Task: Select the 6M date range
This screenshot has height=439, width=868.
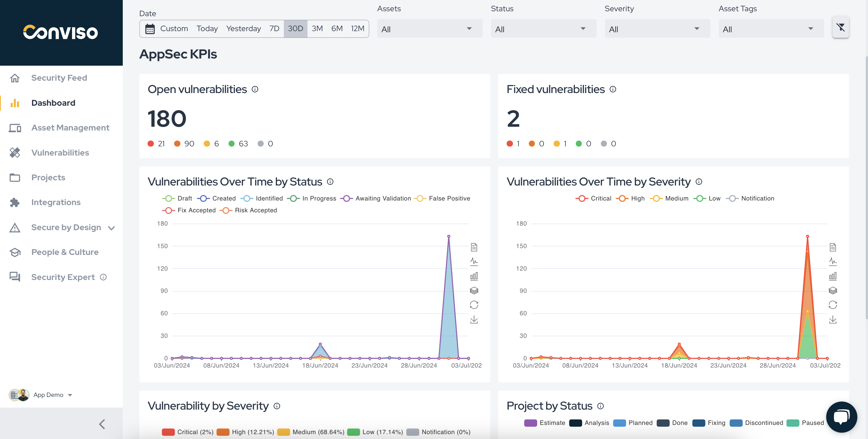Action: point(337,29)
